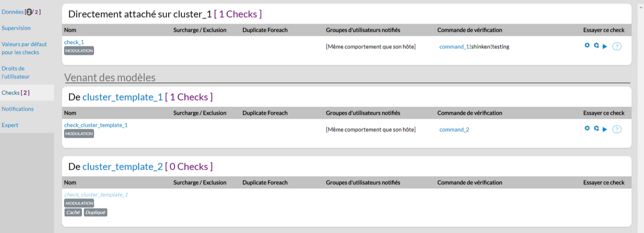Open the Expert tab
Screen dimensions: 644x233
[10, 125]
